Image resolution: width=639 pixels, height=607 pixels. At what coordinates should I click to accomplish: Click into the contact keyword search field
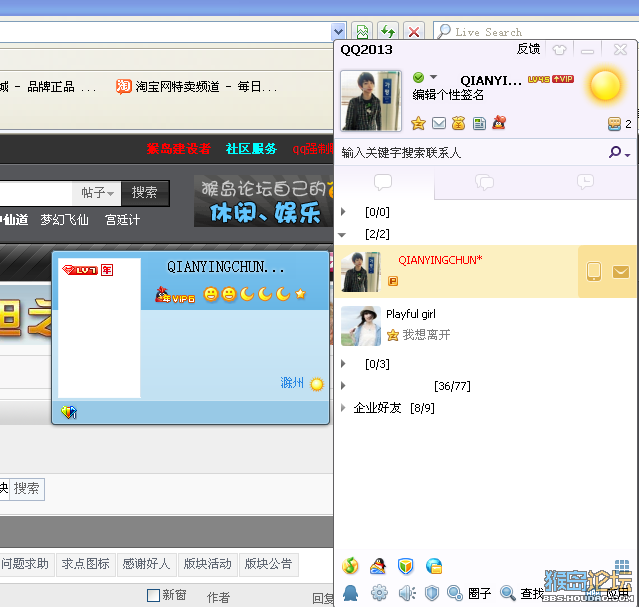pos(469,152)
